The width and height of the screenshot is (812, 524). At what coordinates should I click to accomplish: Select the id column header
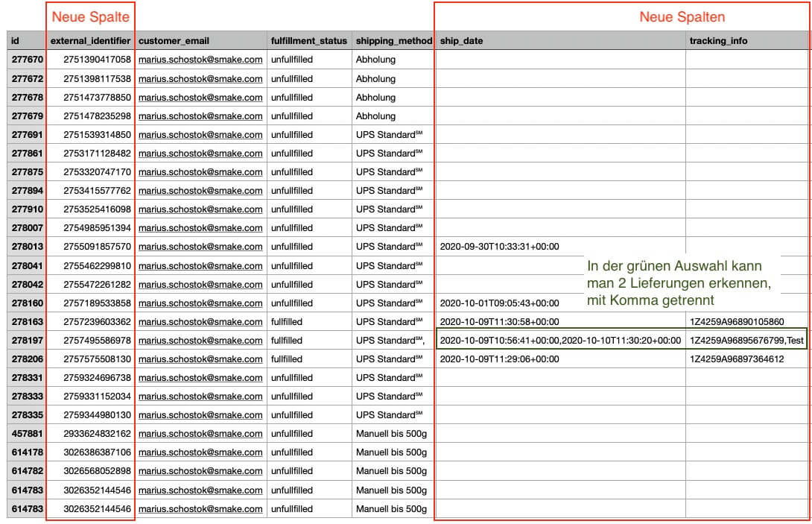(26, 41)
